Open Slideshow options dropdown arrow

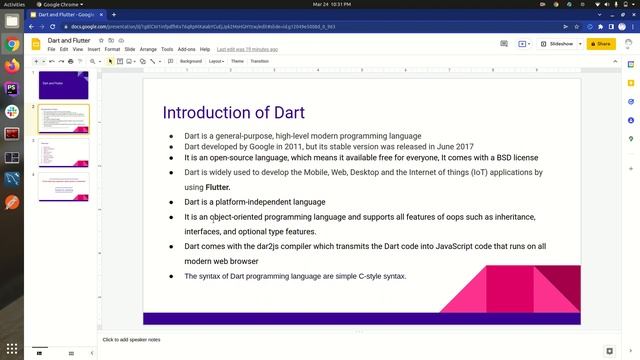pos(580,44)
